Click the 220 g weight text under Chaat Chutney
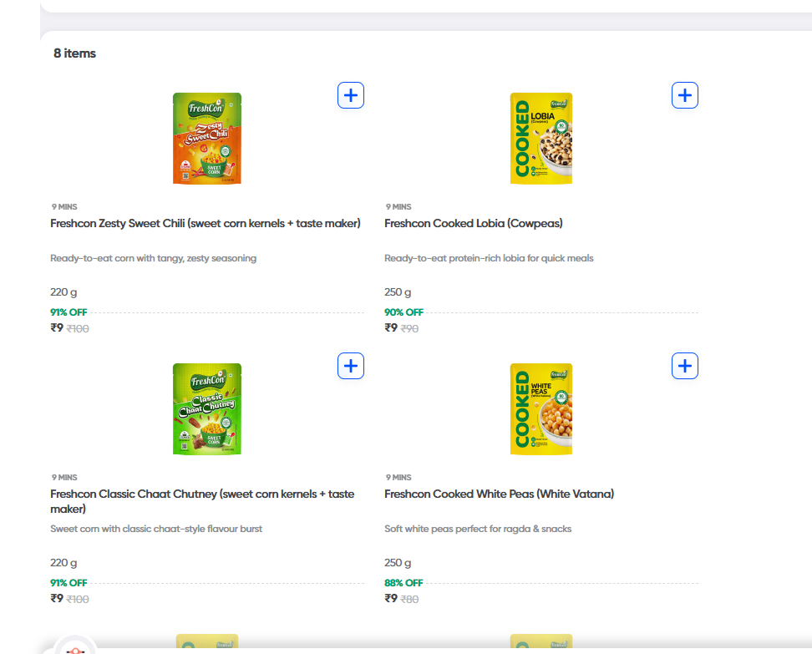This screenshot has height=654, width=812. click(63, 562)
